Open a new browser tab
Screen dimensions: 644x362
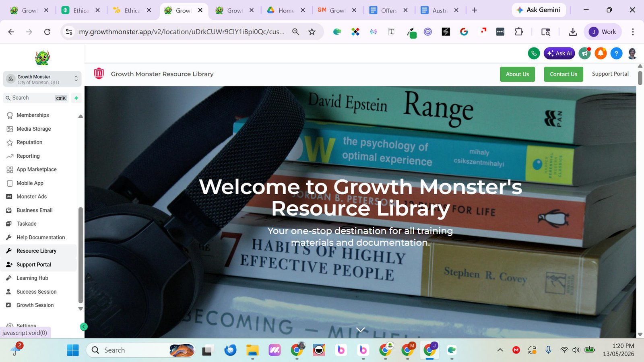pyautogui.click(x=475, y=10)
